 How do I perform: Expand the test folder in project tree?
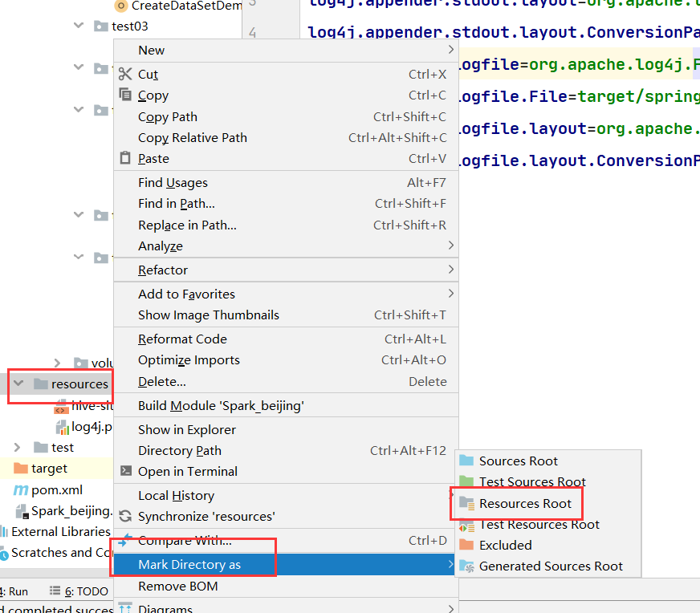click(16, 447)
